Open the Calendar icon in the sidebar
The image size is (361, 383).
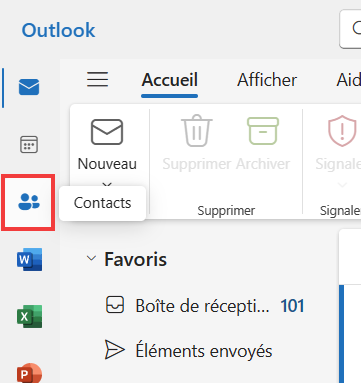pos(29,145)
